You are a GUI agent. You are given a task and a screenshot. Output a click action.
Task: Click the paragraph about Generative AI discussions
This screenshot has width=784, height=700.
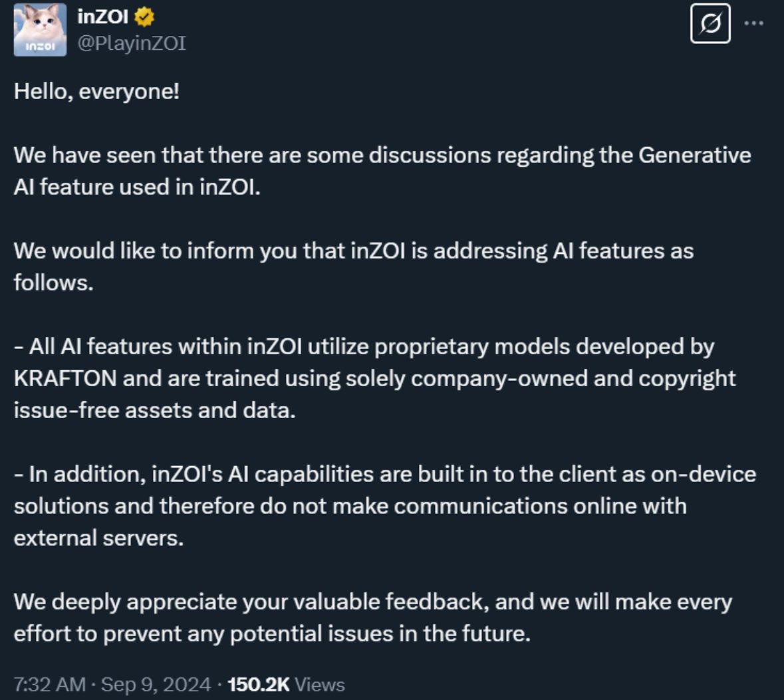coord(382,171)
